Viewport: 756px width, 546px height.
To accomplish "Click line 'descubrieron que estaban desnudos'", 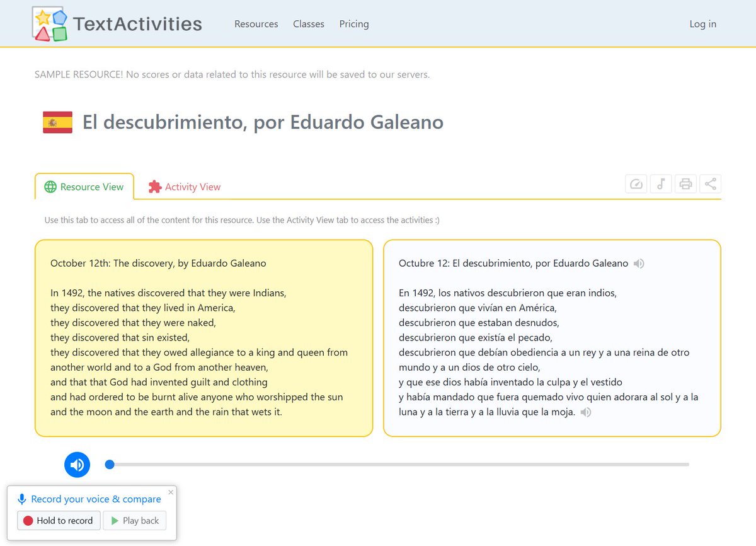I will [x=479, y=323].
